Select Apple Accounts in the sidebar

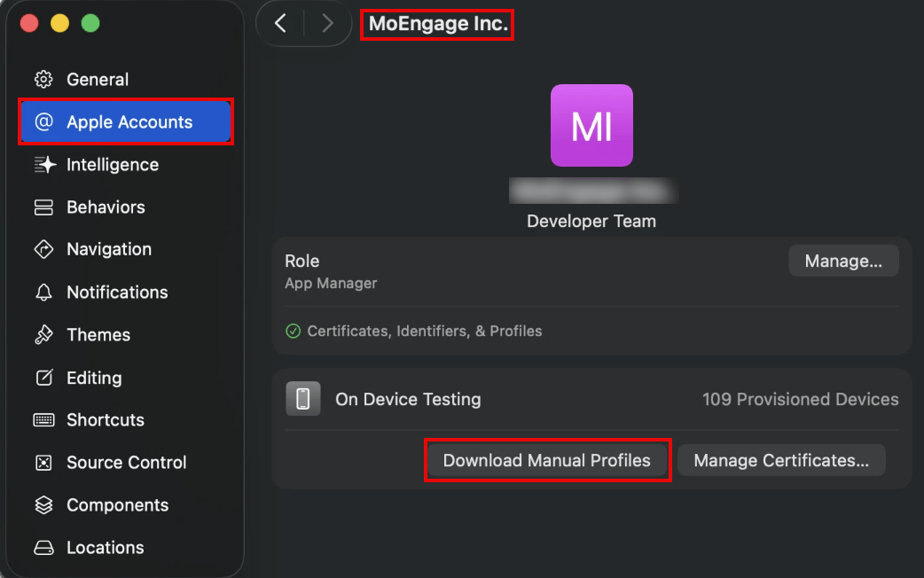pos(126,122)
